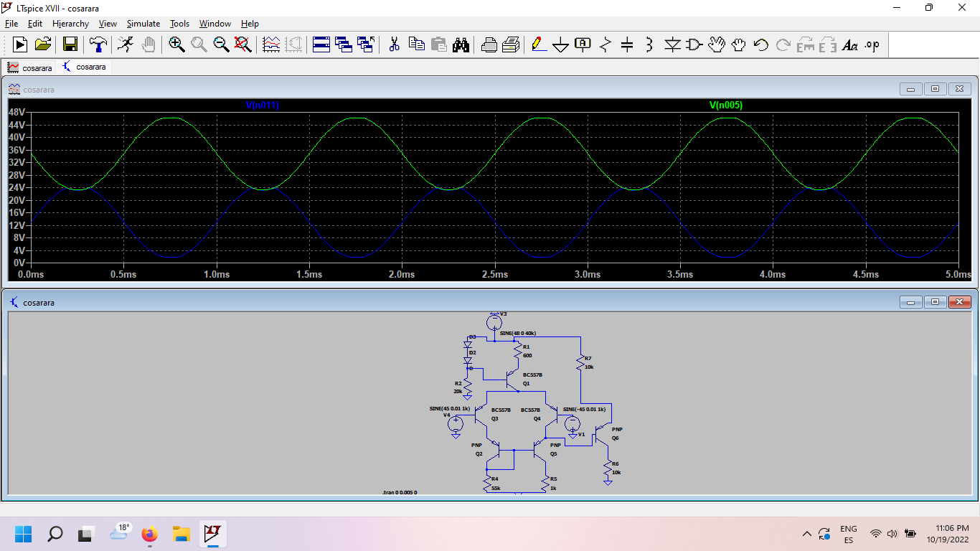This screenshot has width=980, height=551.
Task: Select the Draw Wire pencil tool
Action: [539, 44]
